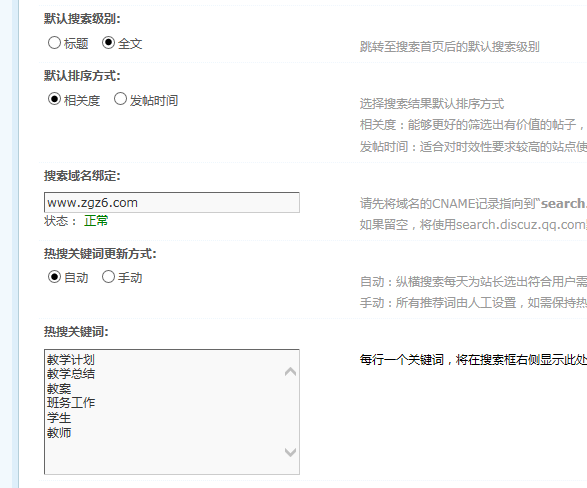Click the search domain field www.zgz6.com

172,202
